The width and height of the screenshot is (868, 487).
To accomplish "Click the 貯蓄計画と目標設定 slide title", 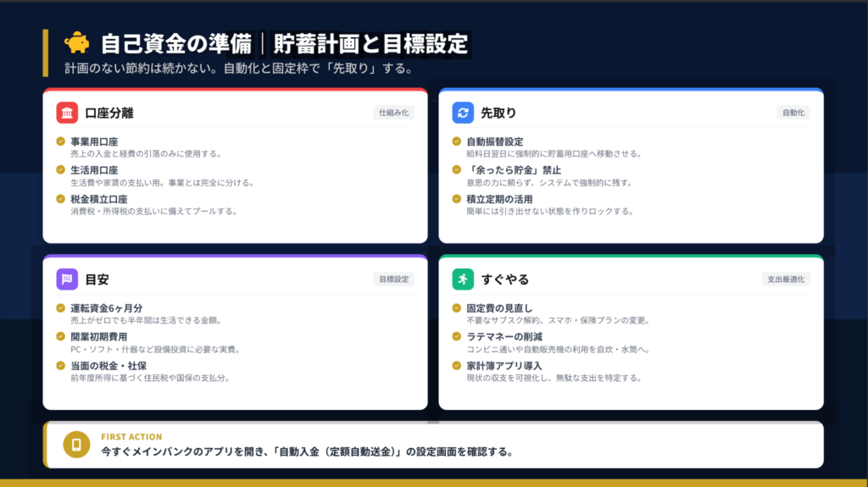I will [370, 43].
